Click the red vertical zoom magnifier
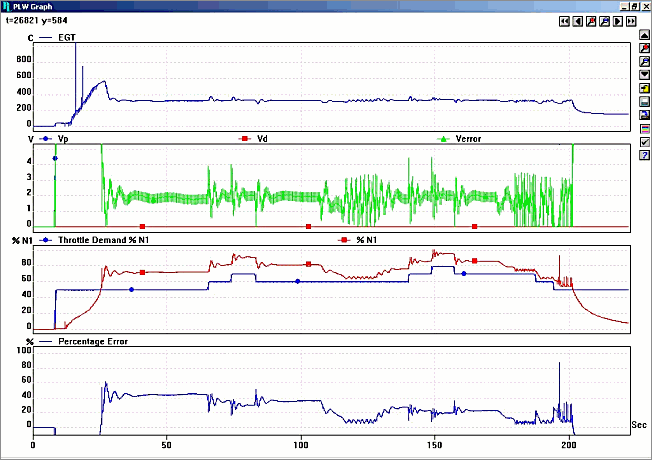 (x=643, y=47)
